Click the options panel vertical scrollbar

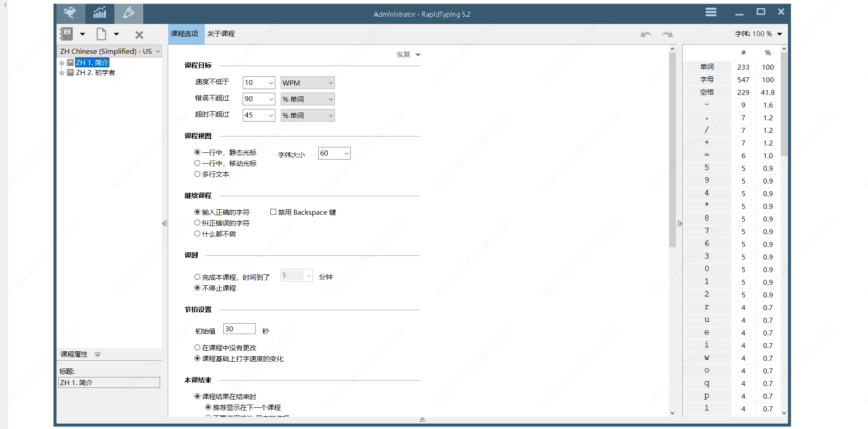coord(672,149)
